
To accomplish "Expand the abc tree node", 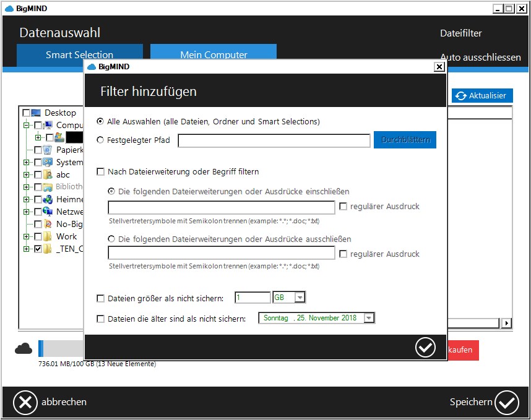I will tap(26, 174).
